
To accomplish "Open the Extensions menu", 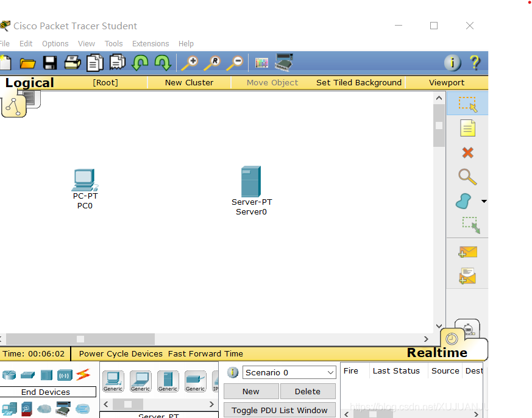I will [151, 44].
